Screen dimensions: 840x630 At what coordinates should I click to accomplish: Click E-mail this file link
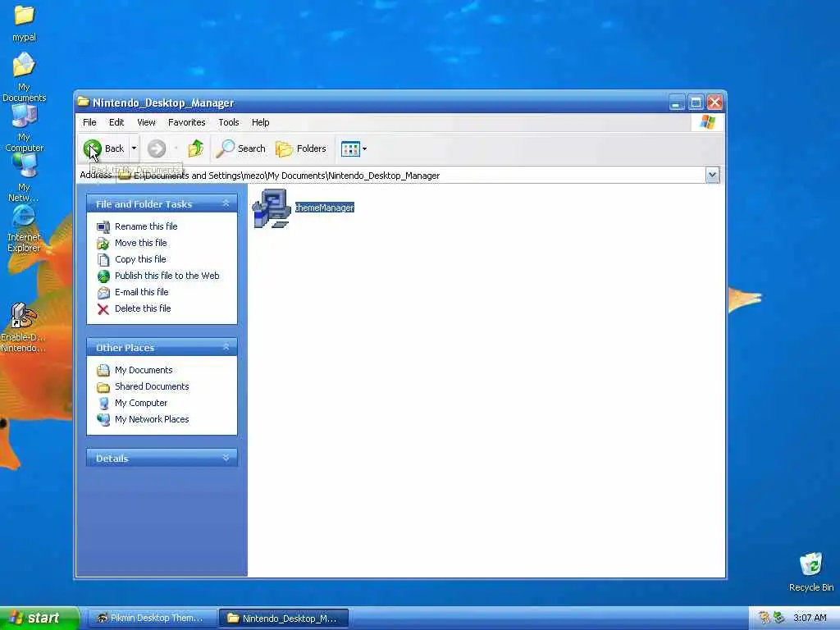coord(141,292)
